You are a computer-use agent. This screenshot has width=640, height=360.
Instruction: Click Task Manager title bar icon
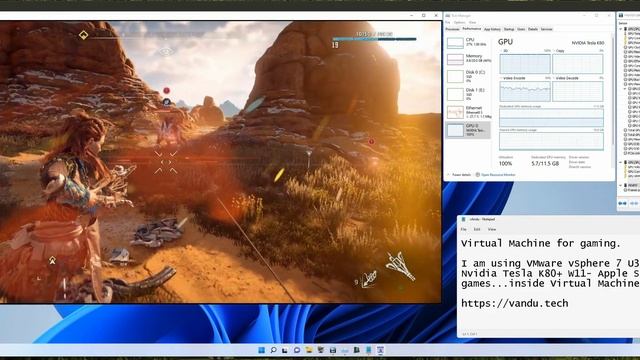click(x=448, y=16)
